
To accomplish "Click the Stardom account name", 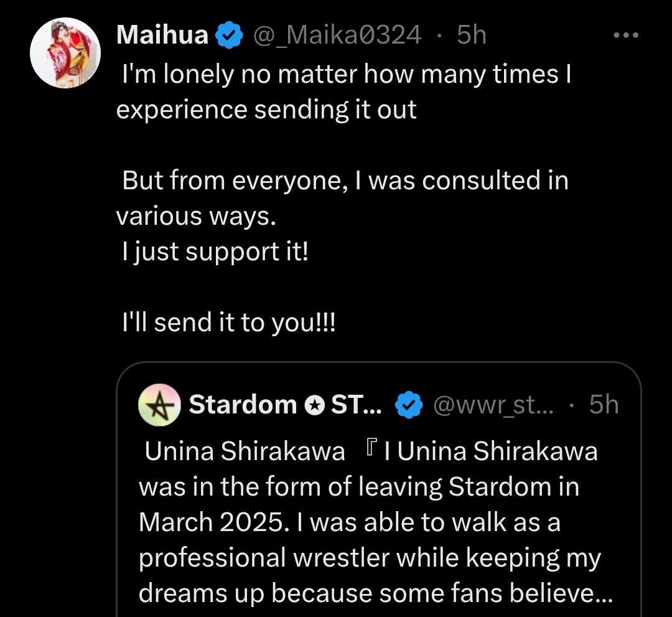I will tap(243, 405).
